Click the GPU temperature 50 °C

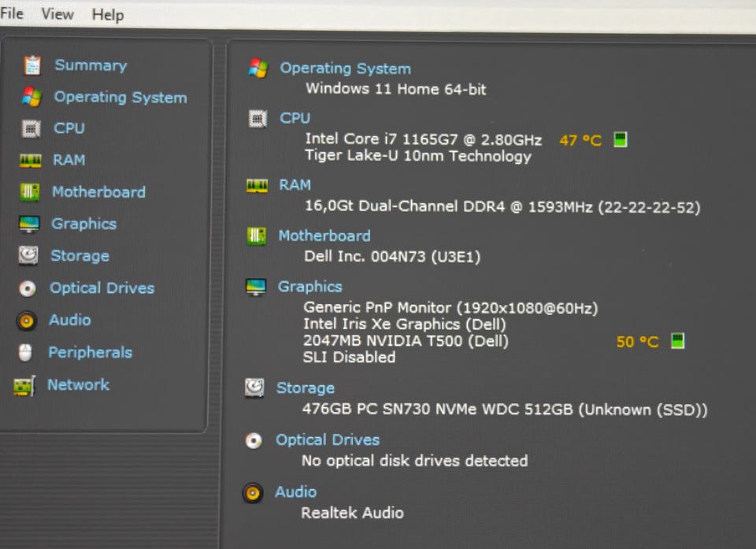[637, 342]
